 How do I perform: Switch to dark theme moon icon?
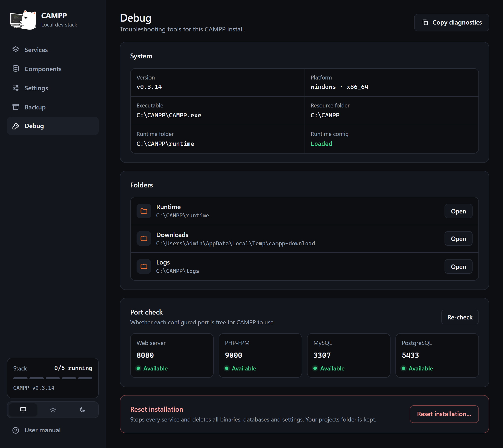[83, 409]
